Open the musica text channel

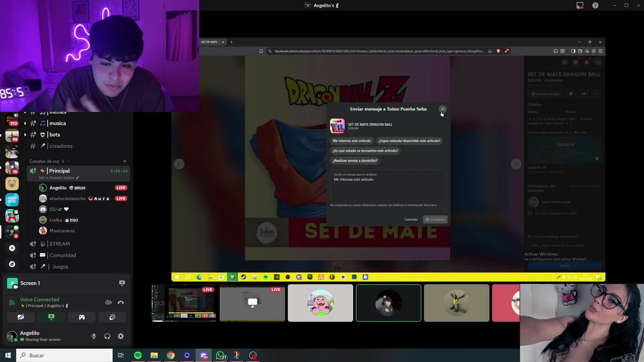click(57, 123)
